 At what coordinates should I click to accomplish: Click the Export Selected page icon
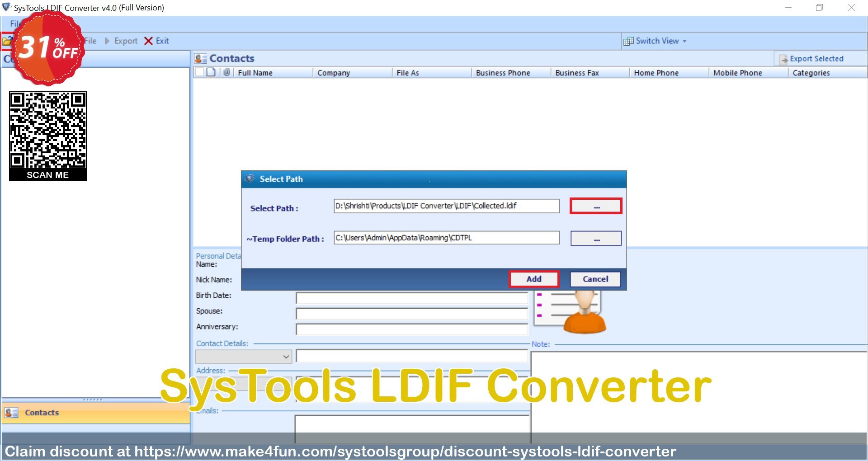click(783, 59)
